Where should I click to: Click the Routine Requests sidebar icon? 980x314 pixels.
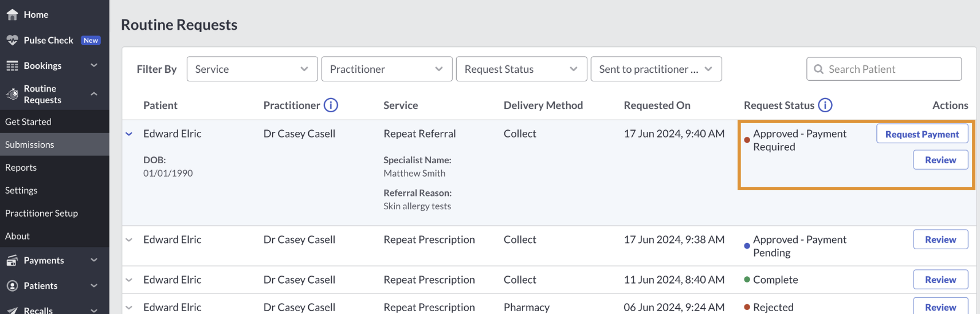pos(12,94)
